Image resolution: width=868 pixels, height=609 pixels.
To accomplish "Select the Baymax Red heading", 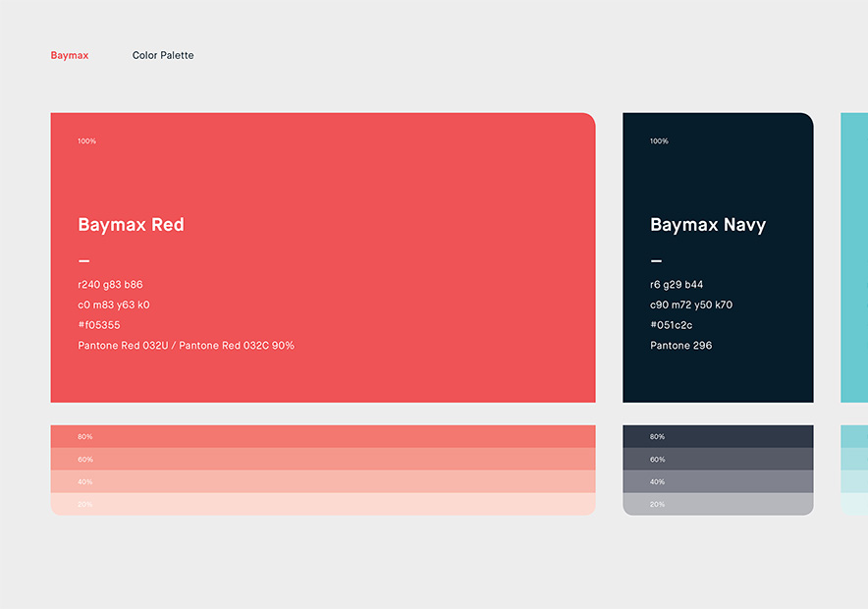I will (131, 225).
